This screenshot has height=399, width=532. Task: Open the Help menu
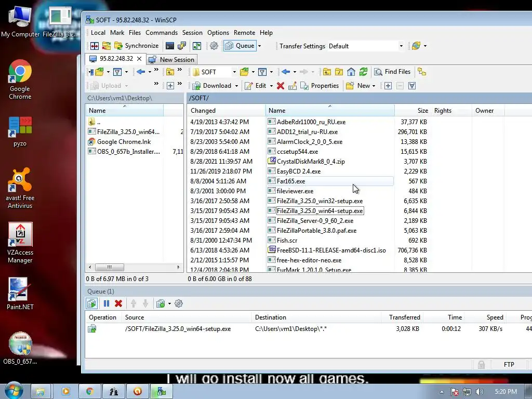(266, 33)
